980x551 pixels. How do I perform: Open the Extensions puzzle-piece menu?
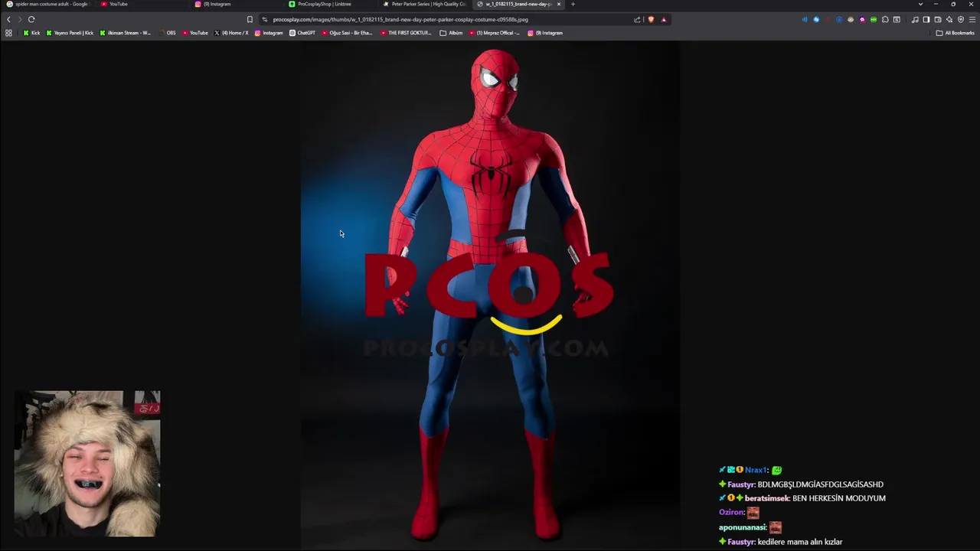coord(885,19)
